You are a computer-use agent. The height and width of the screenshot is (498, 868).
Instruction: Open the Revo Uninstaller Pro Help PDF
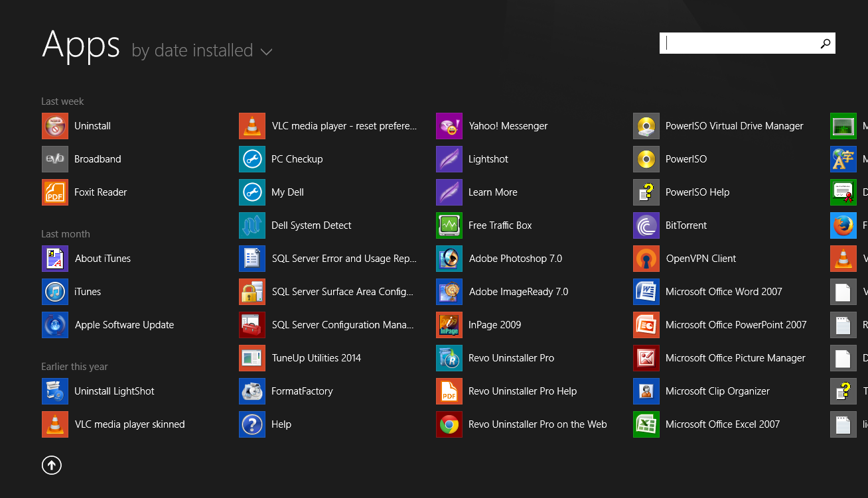[507, 391]
